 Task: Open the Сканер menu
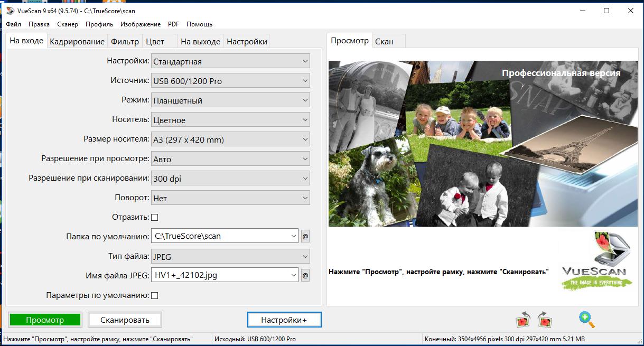pos(68,24)
